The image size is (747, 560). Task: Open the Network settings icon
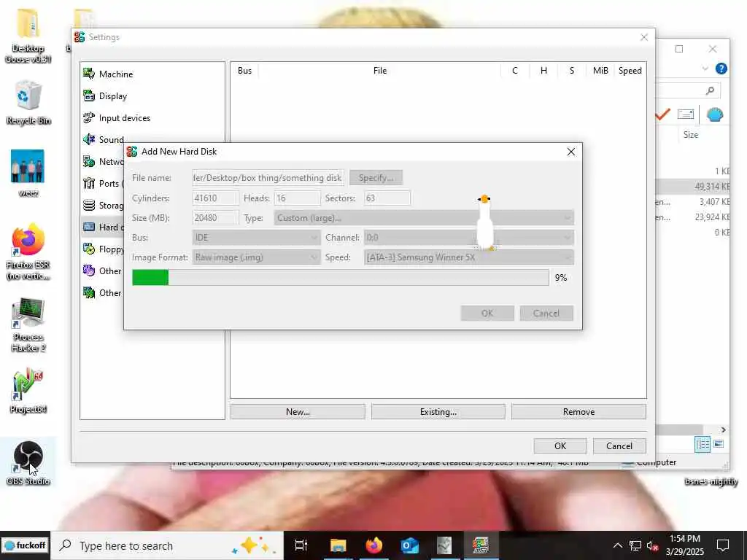point(89,161)
